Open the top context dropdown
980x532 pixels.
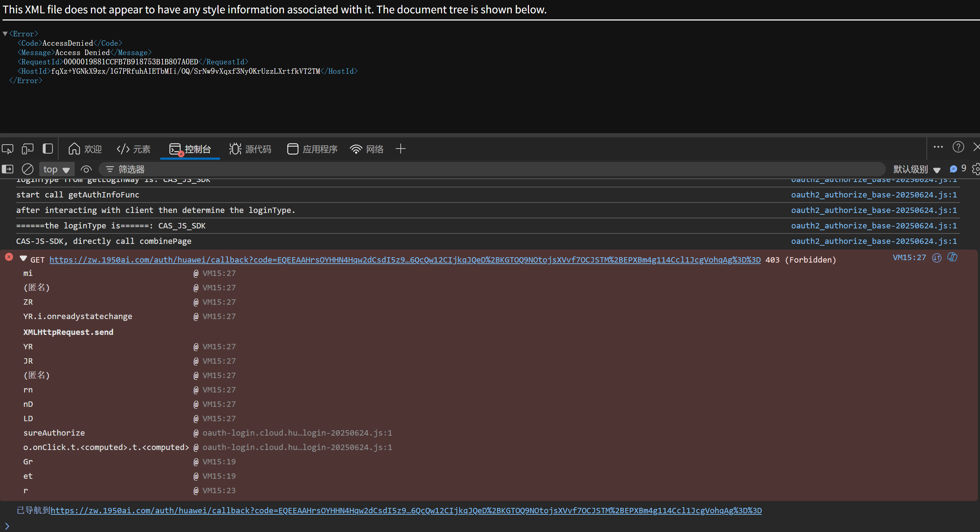pyautogui.click(x=56, y=169)
